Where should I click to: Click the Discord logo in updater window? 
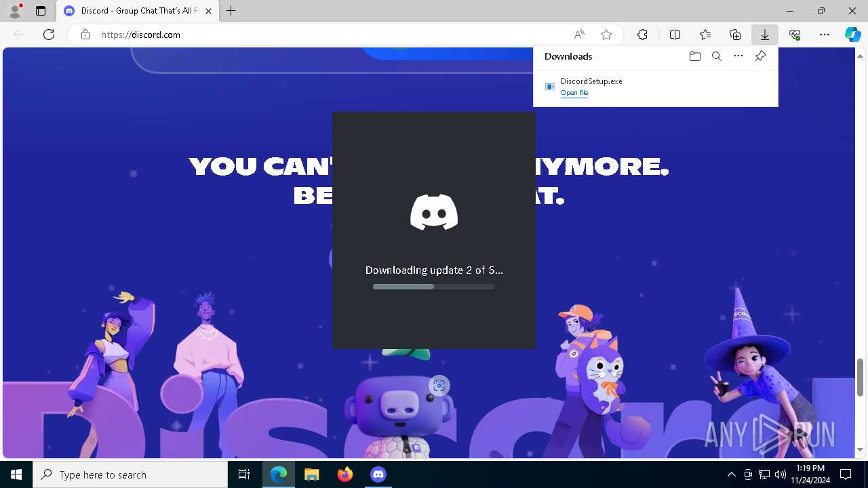434,212
